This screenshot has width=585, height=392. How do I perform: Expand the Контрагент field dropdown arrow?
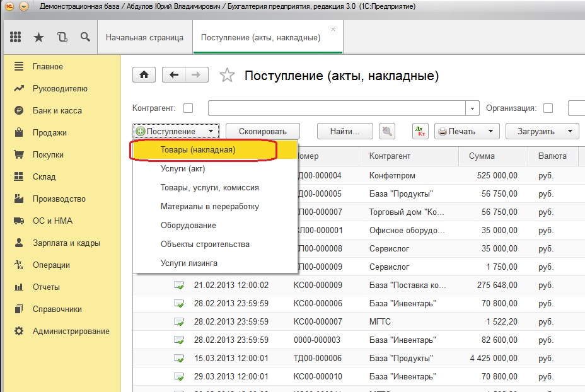click(x=472, y=108)
